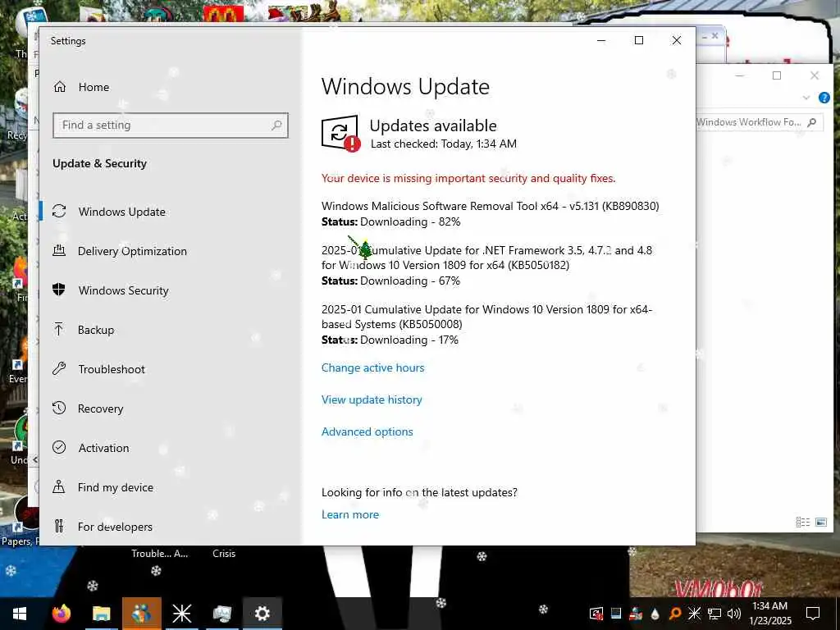Click the Explorer search magnifier icon
The width and height of the screenshot is (840, 630).
coord(812,122)
